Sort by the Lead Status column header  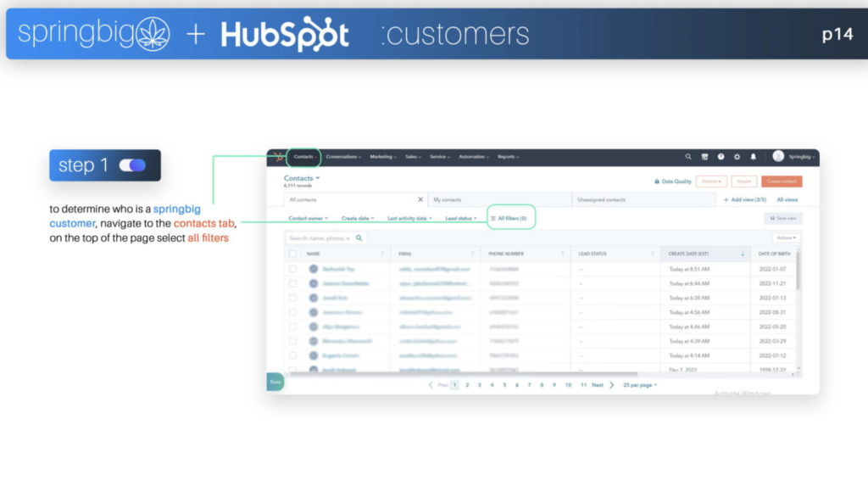pos(615,254)
